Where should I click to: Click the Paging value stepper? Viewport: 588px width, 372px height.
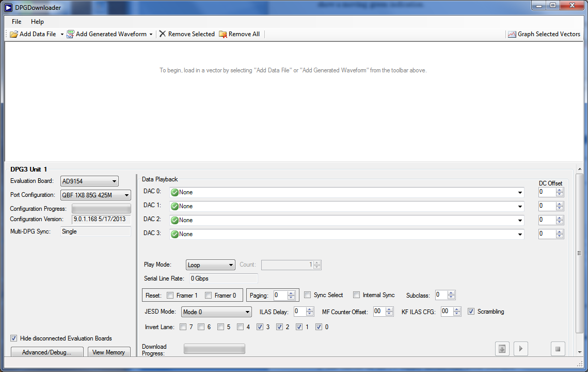point(291,296)
